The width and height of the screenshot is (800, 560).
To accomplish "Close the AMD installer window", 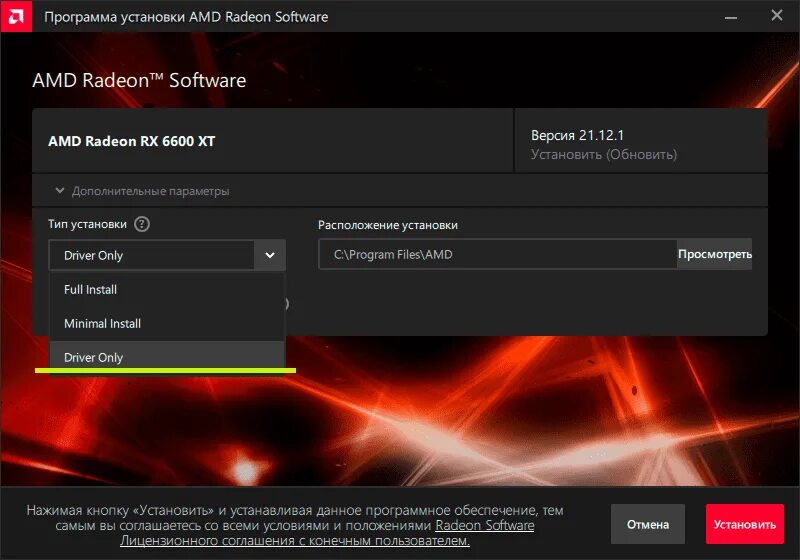I will 777,16.
